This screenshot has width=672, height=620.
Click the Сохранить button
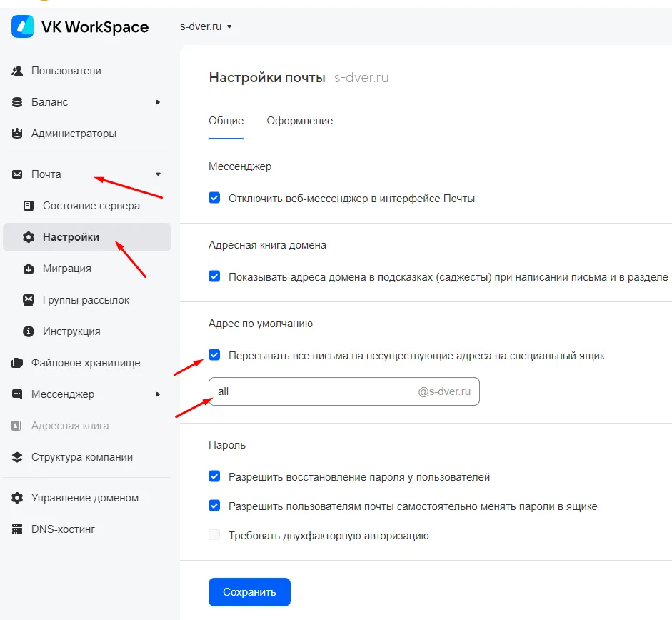pos(249,592)
